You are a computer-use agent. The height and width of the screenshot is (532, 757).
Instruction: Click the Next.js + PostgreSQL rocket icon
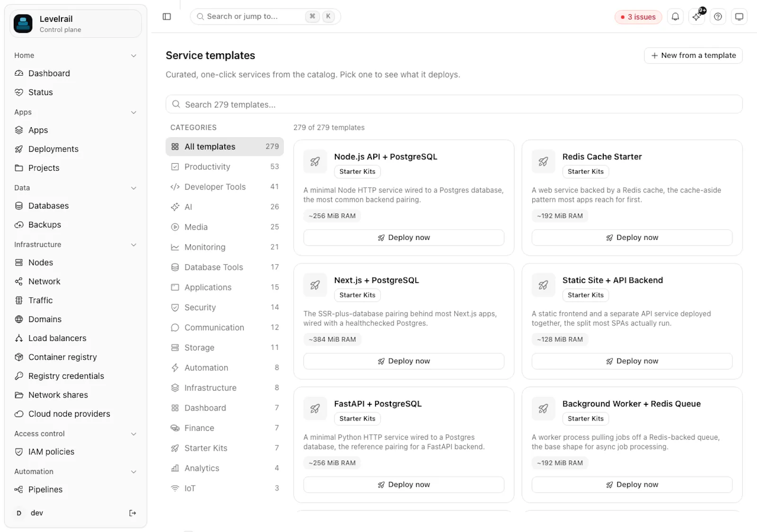tap(315, 285)
